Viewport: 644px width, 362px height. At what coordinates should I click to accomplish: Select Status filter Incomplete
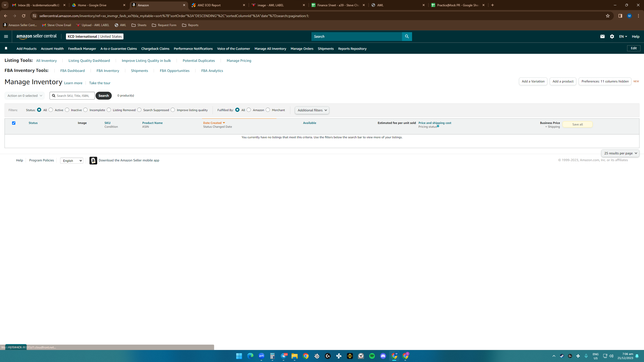pyautogui.click(x=86, y=110)
